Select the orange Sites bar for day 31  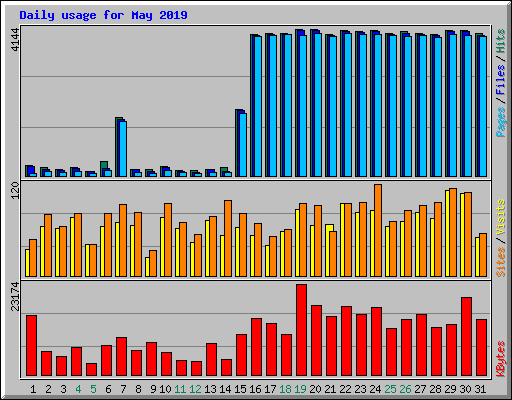[483, 255]
